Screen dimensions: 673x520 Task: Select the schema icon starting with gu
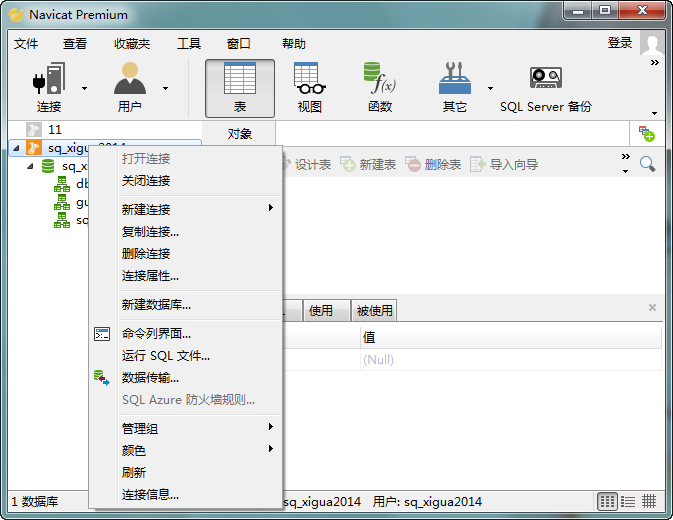click(x=62, y=202)
